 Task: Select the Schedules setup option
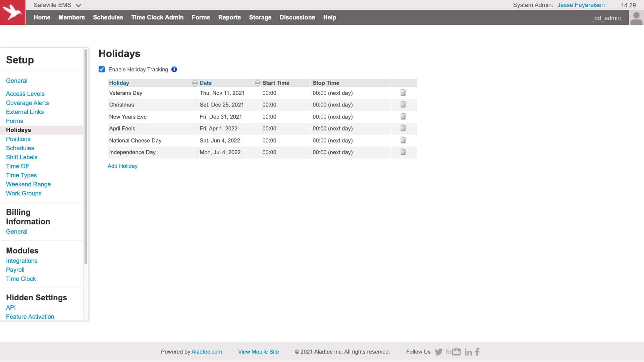point(19,147)
